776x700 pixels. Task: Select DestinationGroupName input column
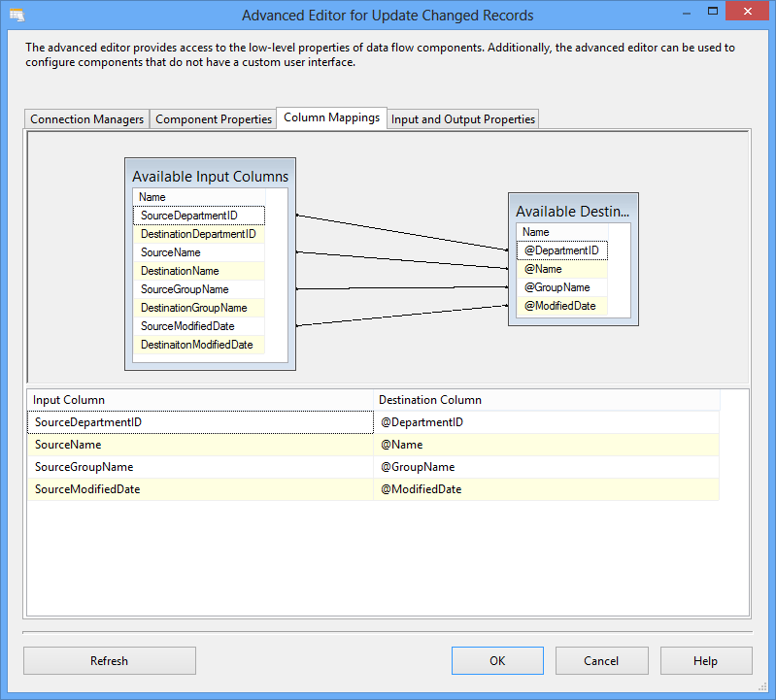193,308
